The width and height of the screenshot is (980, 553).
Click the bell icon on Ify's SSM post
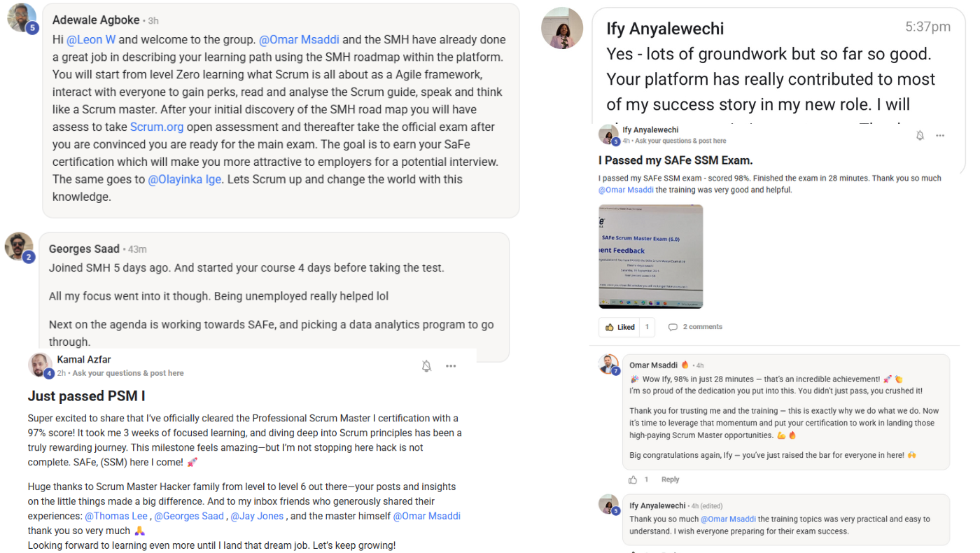click(920, 136)
